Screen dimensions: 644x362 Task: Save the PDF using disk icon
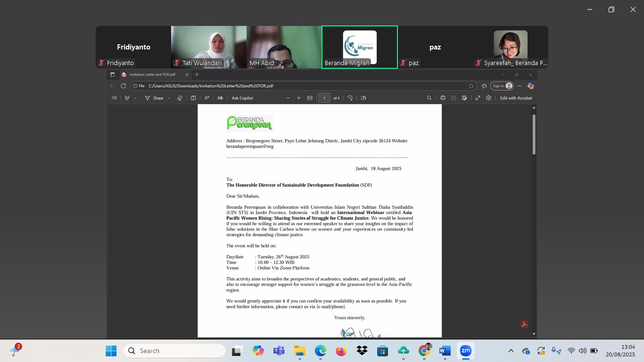[x=454, y=98]
